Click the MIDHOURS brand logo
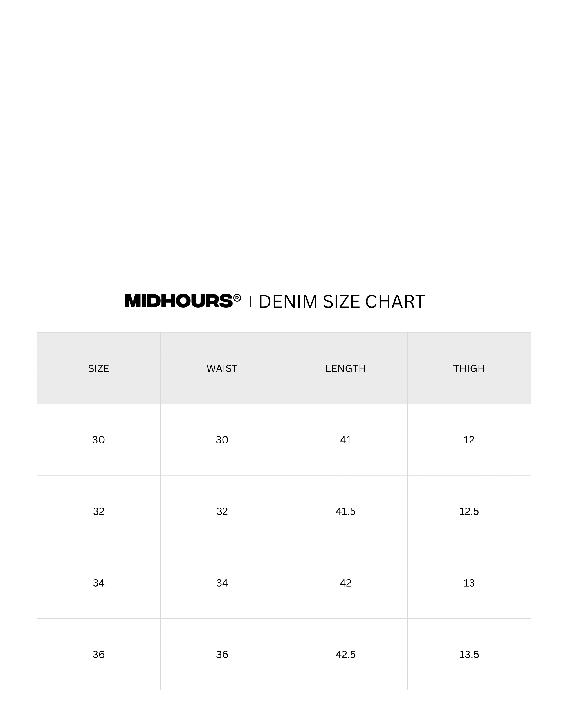This screenshot has width=568, height=728. click(x=179, y=301)
